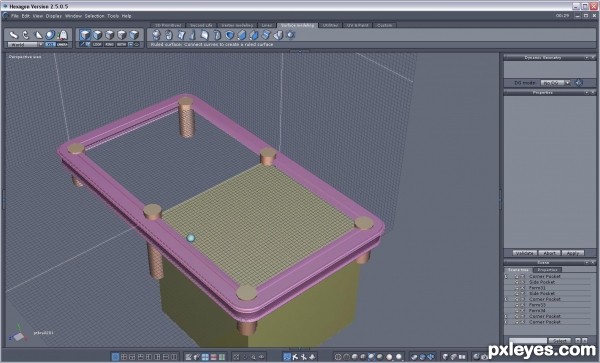Screen dimensions: 600x363
Task: Click the snap/align ghost-shaped icon
Action: pyautogui.click(x=63, y=35)
